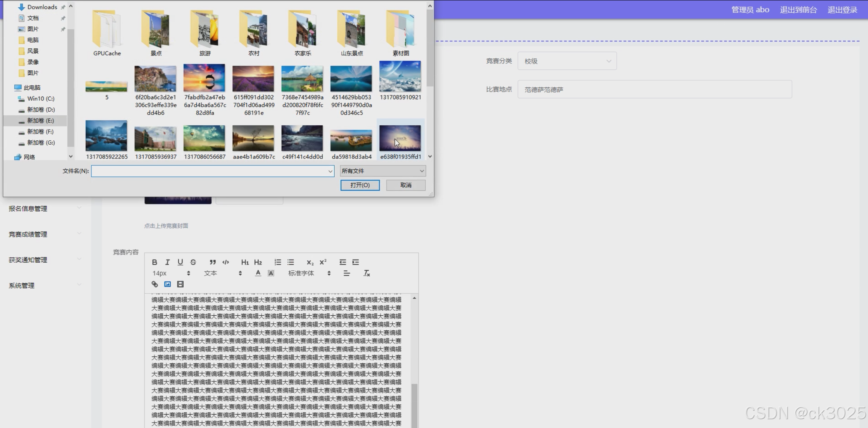
Task: Open text color picker
Action: (258, 273)
